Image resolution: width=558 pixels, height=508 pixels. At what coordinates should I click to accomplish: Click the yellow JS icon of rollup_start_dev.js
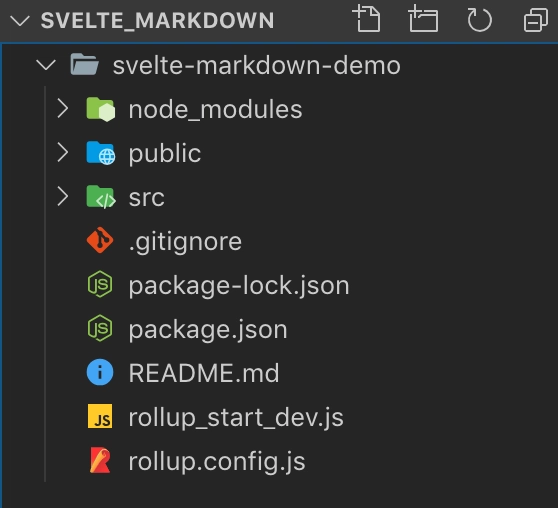point(100,416)
